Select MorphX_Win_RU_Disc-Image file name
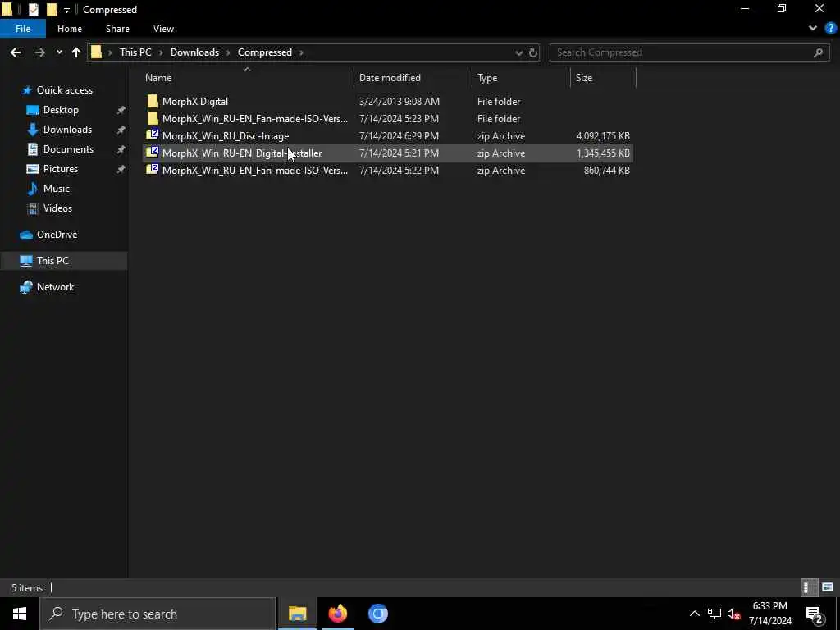840x630 pixels. 226,136
